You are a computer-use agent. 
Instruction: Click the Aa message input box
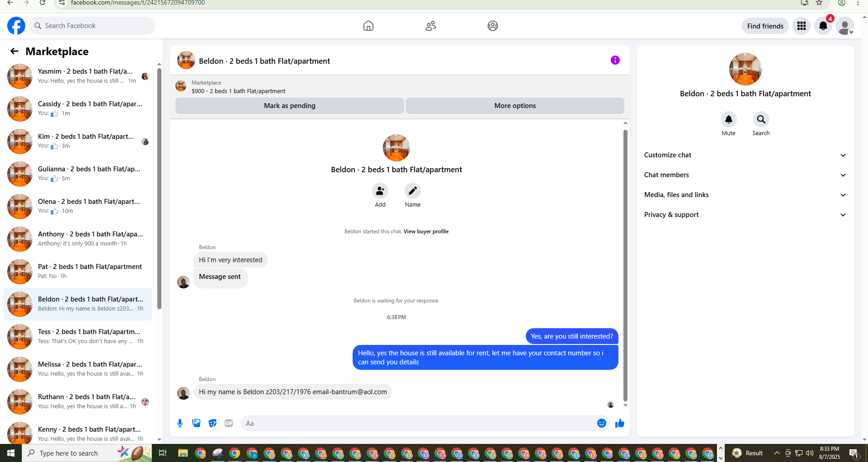419,424
